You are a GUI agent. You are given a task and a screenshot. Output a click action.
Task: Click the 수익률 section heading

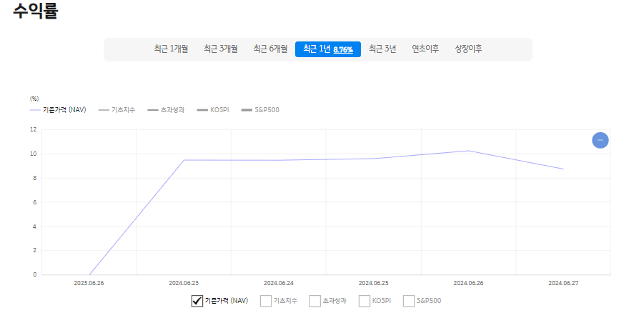(35, 11)
